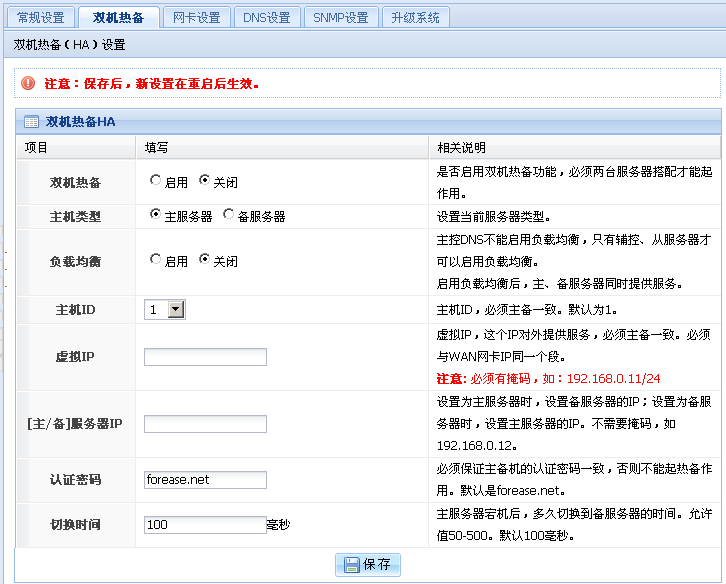This screenshot has width=726, height=584.
Task: Select 关闭 radio for 负载均衡
Action: (x=204, y=260)
